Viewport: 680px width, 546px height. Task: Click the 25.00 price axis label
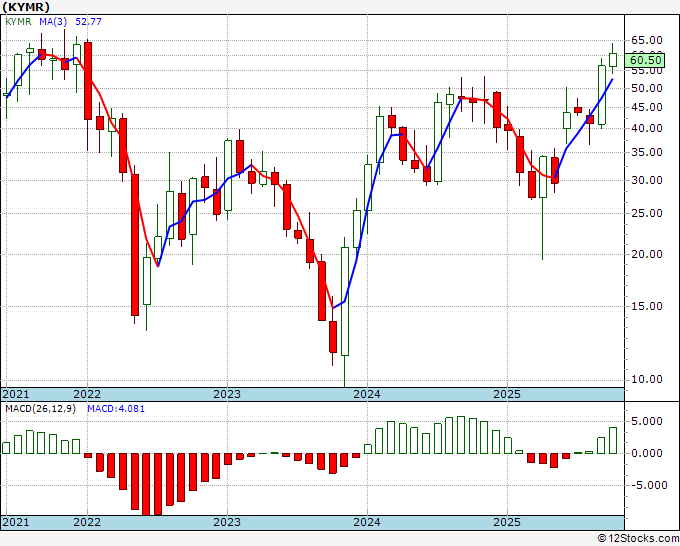[646, 213]
